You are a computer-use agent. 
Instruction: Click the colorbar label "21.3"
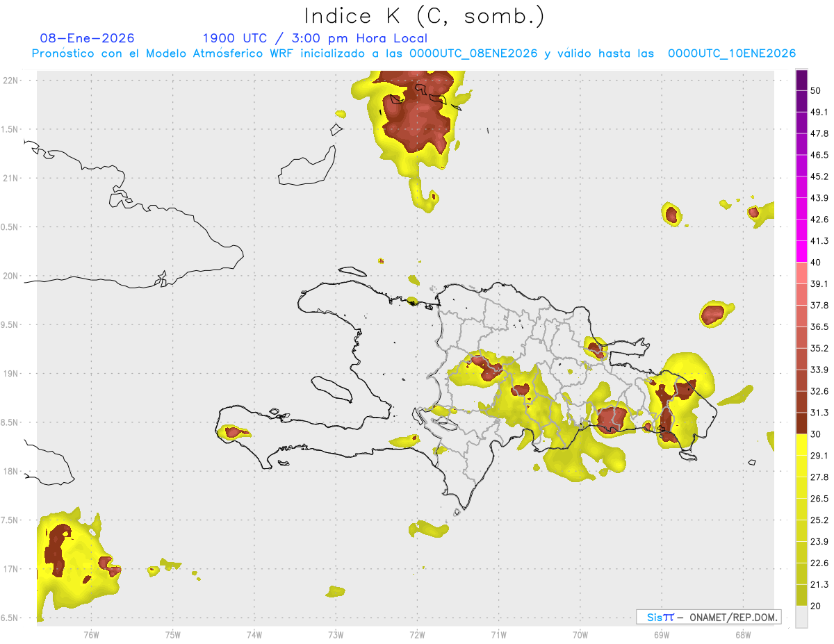coord(819,584)
